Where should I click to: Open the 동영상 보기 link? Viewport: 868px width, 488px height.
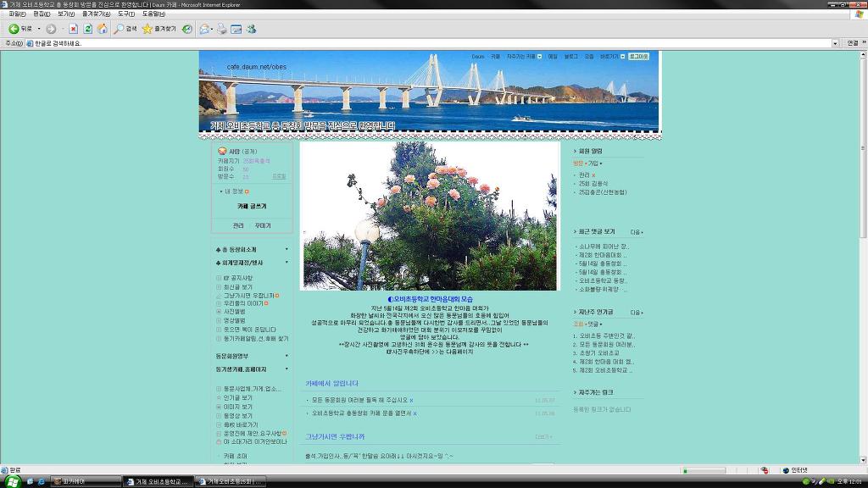tap(238, 415)
